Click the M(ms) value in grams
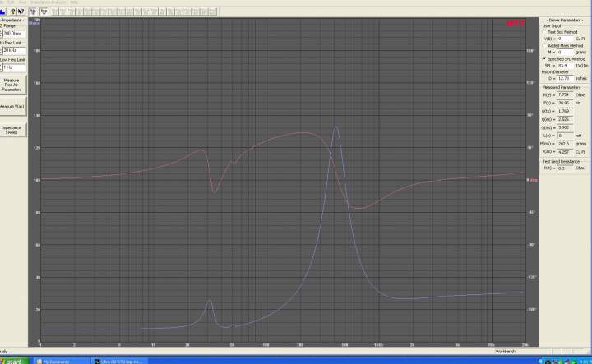Image resolution: width=592 pixels, height=364 pixels. click(565, 144)
